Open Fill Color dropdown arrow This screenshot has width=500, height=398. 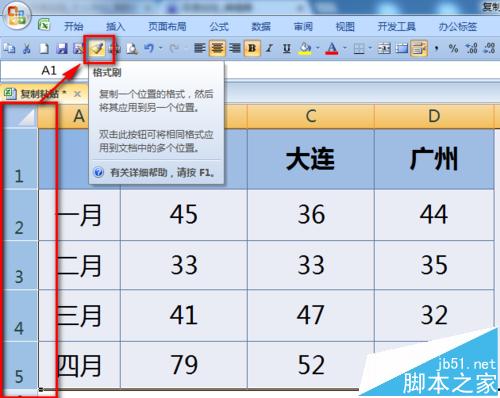(317, 49)
